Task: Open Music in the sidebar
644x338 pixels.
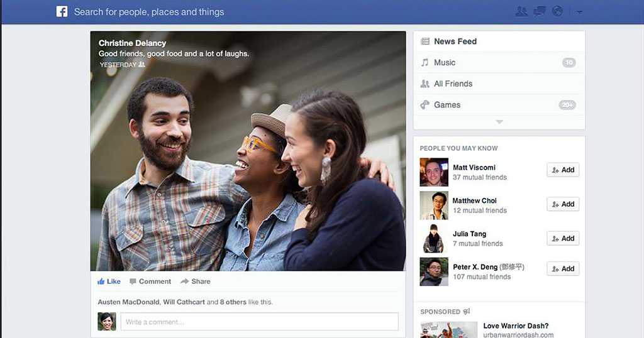Action: pos(445,63)
